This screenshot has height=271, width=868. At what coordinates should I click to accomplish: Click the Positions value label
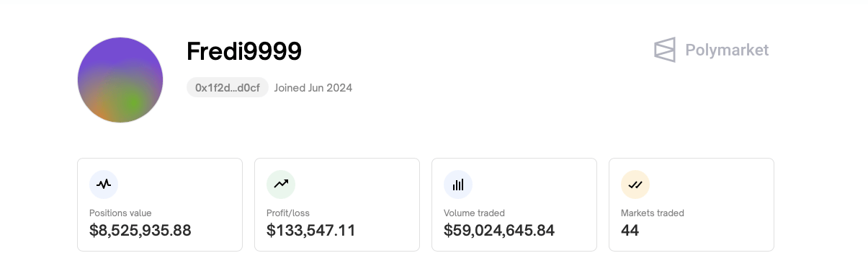click(120, 213)
